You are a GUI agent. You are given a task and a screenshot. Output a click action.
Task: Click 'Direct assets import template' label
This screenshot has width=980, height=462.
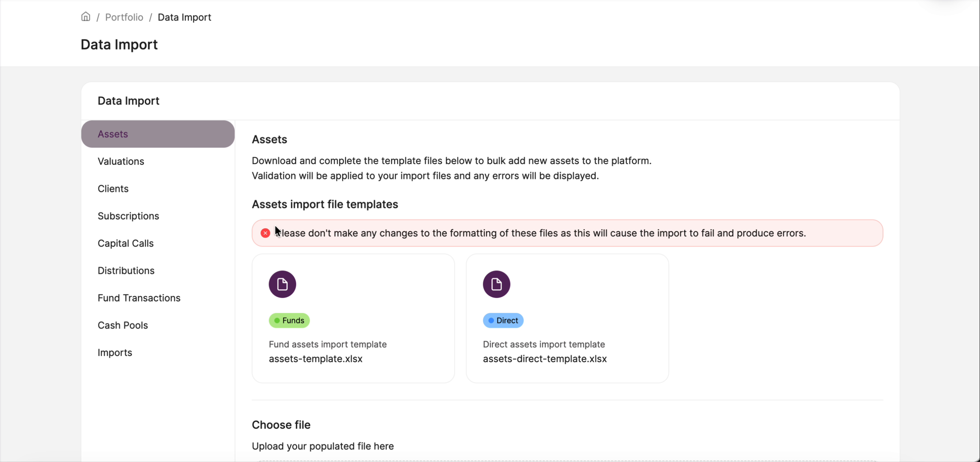click(543, 344)
